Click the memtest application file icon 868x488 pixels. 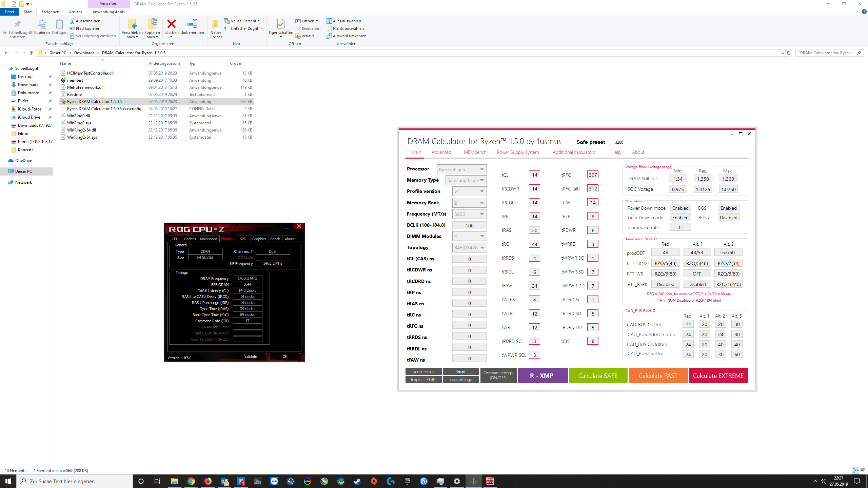pyautogui.click(x=63, y=80)
